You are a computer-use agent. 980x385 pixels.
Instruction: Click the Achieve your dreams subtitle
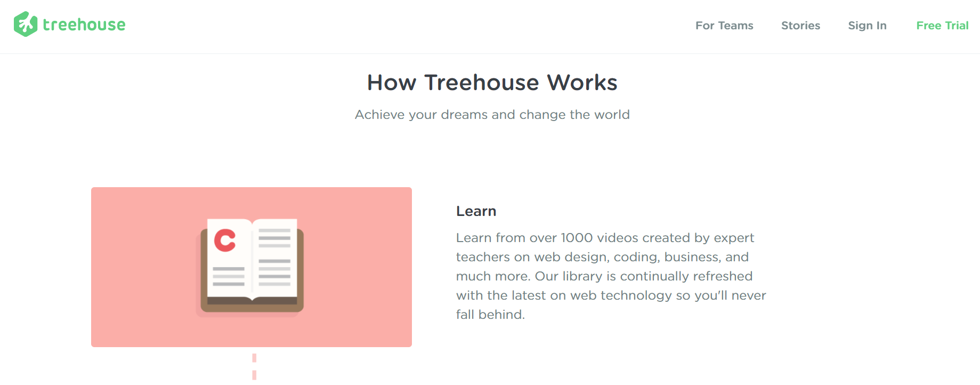(x=492, y=115)
